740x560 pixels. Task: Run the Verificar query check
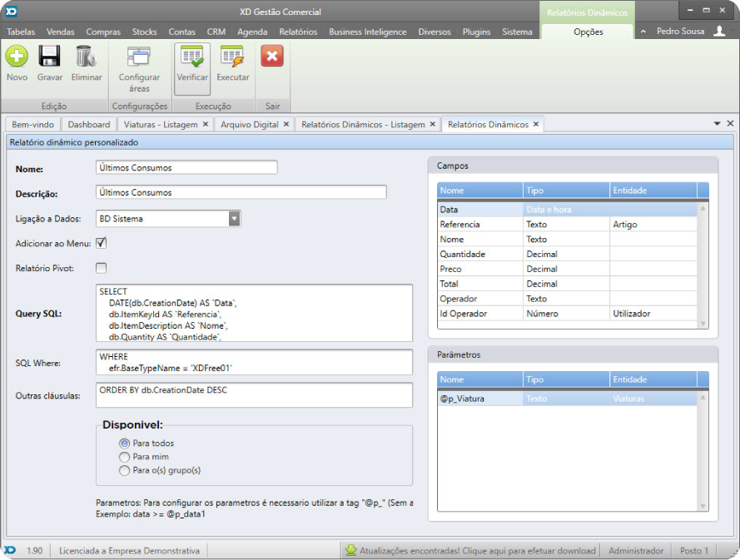191,58
